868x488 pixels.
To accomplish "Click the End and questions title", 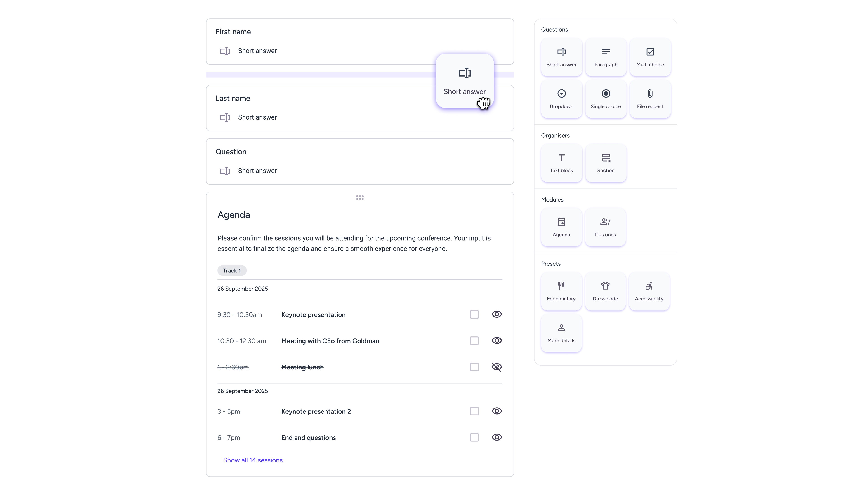I will [x=308, y=437].
